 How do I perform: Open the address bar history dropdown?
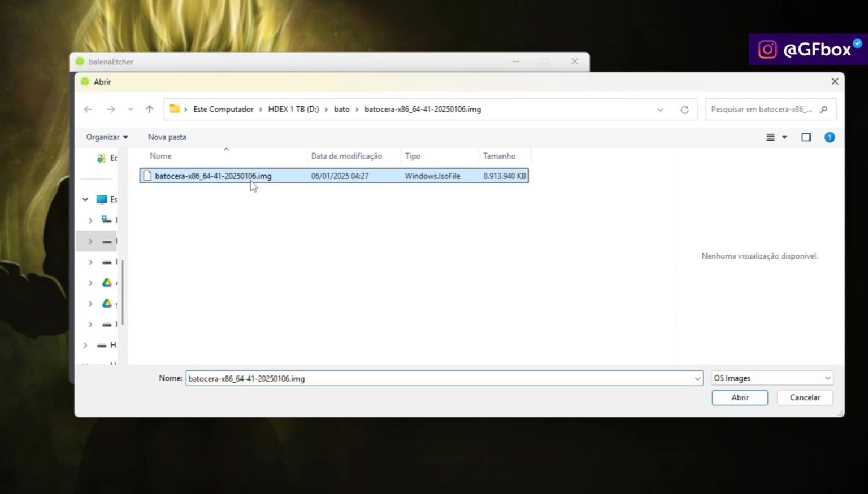(x=660, y=110)
